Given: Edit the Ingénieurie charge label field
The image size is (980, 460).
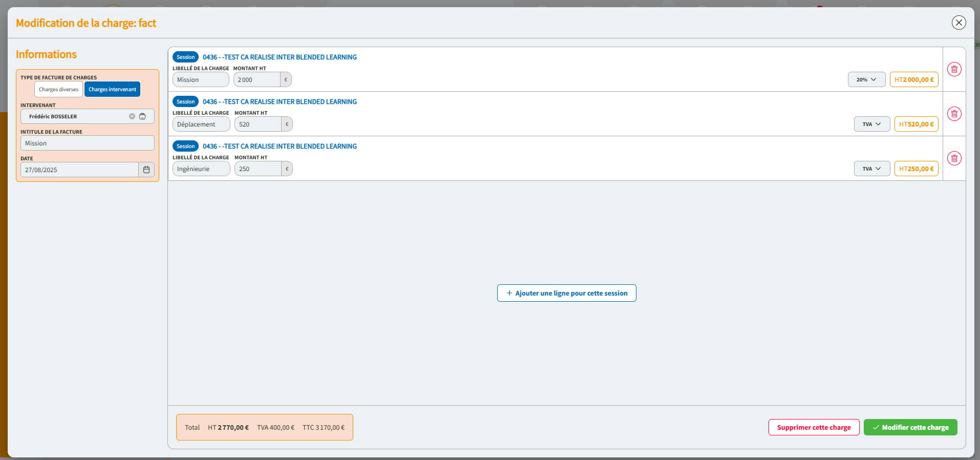Looking at the screenshot, I should pyautogui.click(x=201, y=169).
